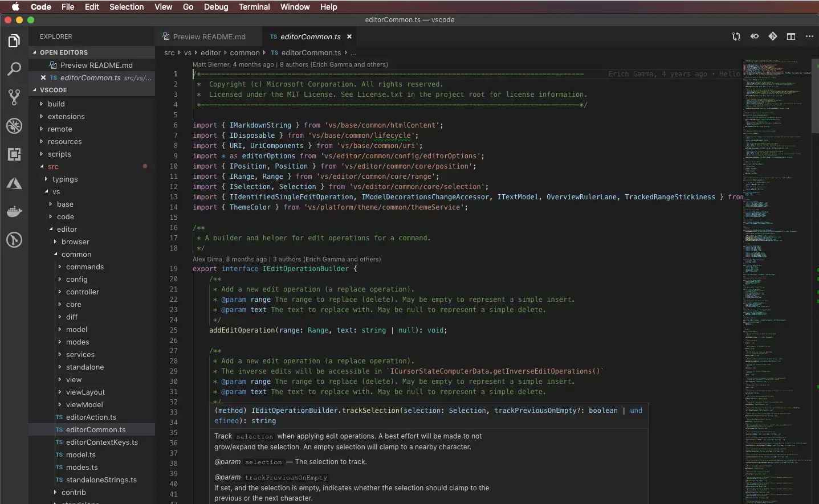Open the Azure view in activity bar

click(x=14, y=183)
